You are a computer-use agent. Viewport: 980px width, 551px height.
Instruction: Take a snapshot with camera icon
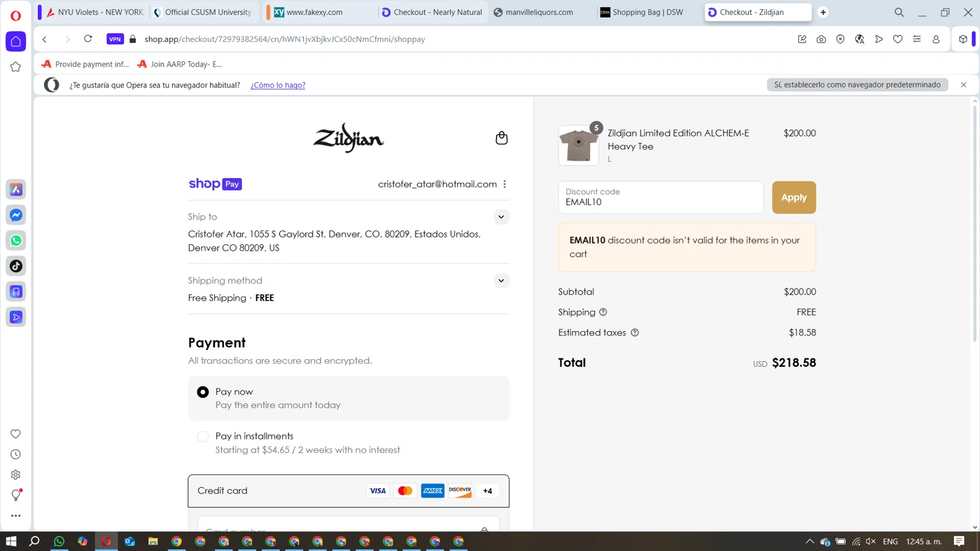tap(821, 39)
